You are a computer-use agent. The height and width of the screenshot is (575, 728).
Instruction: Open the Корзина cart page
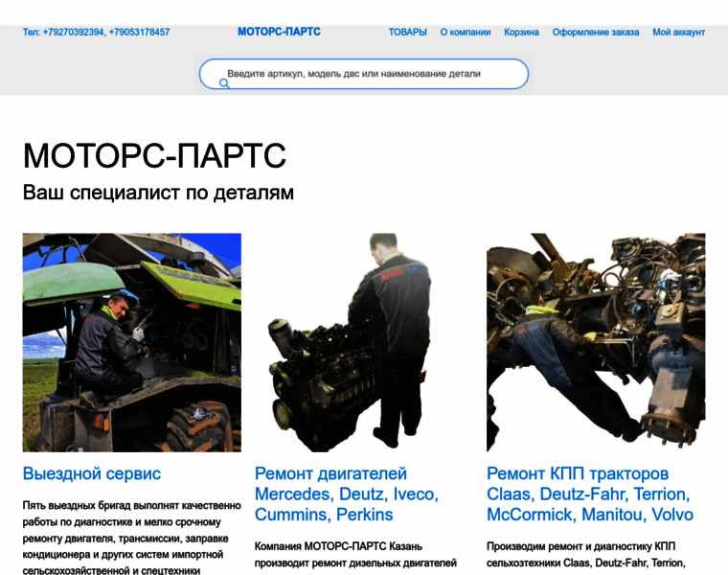click(521, 32)
